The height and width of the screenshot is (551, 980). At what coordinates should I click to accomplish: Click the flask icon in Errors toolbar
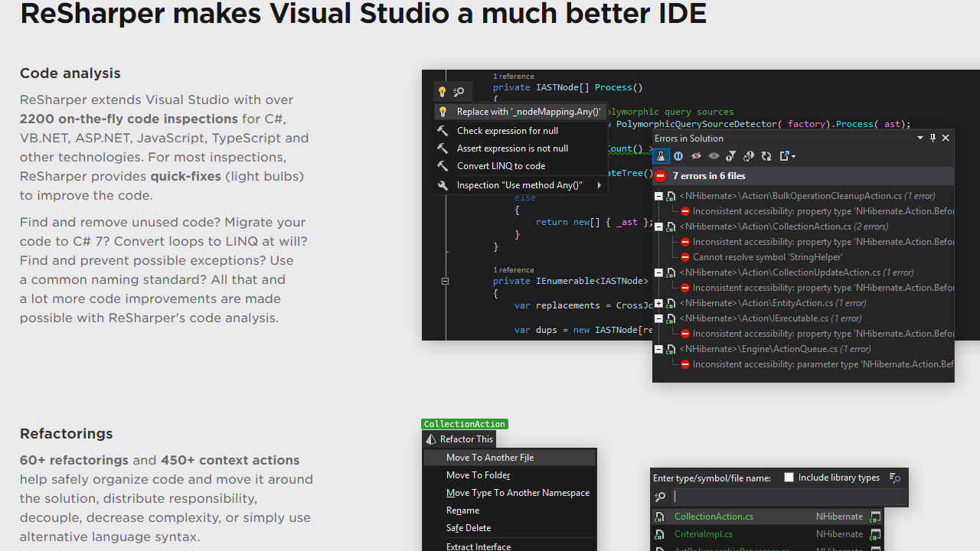click(661, 156)
